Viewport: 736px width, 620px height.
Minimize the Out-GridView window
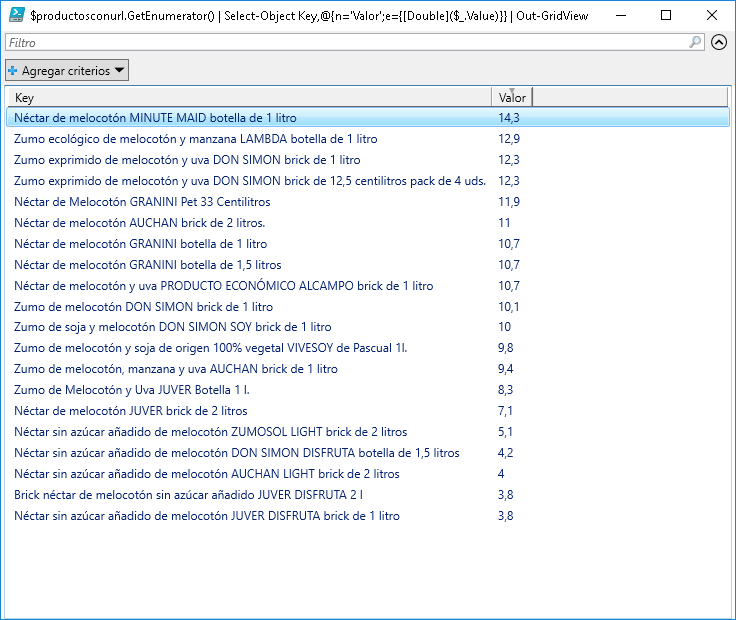620,15
